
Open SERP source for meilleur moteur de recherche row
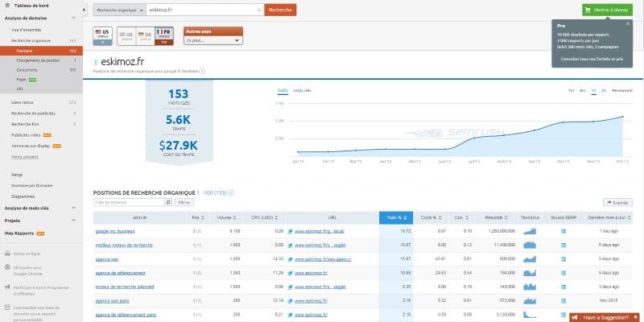(563, 246)
